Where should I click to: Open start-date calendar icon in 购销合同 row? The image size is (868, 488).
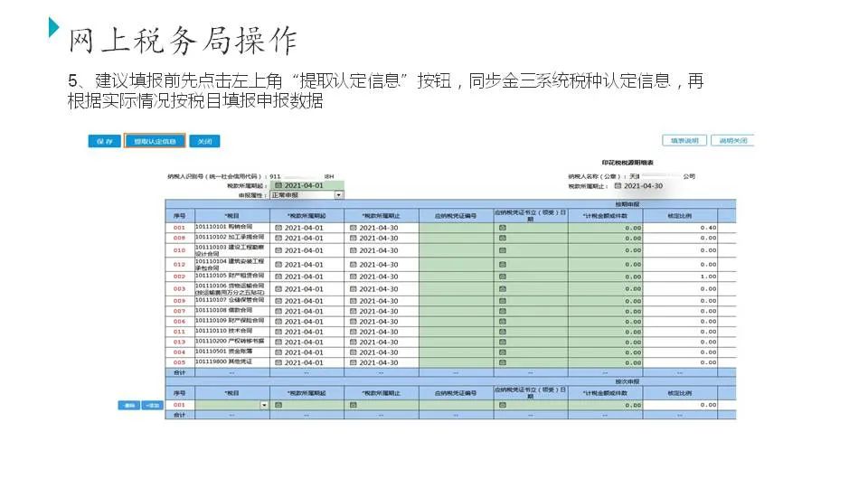tap(278, 228)
